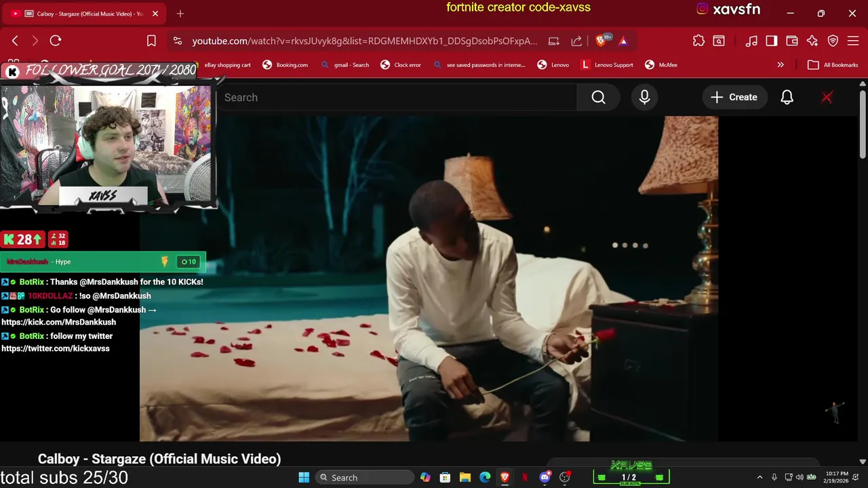Open page search icon in toolbar
868x488 pixels.
(719, 41)
